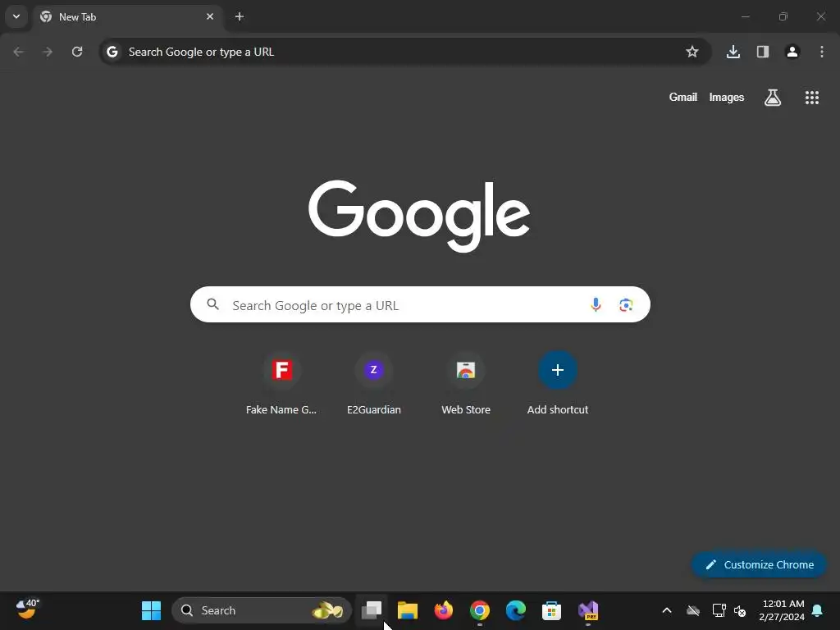The image size is (840, 630).
Task: Launch File Explorer from taskbar
Action: click(x=408, y=610)
